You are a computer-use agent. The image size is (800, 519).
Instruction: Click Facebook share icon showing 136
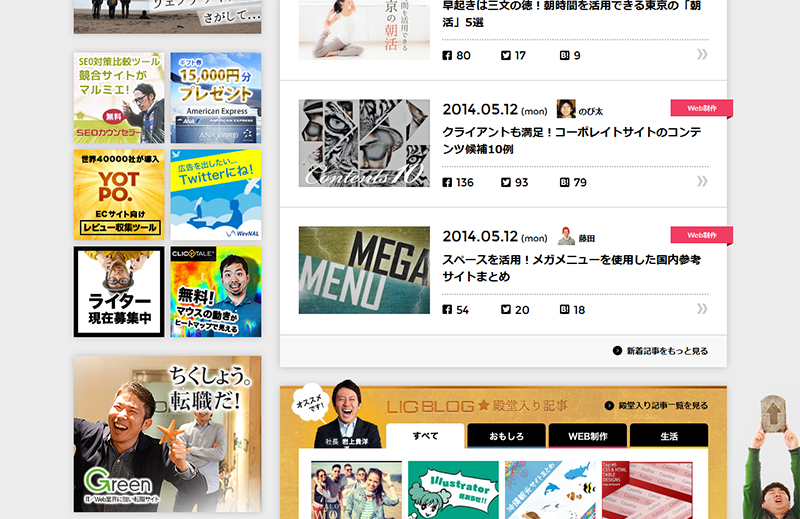[447, 182]
